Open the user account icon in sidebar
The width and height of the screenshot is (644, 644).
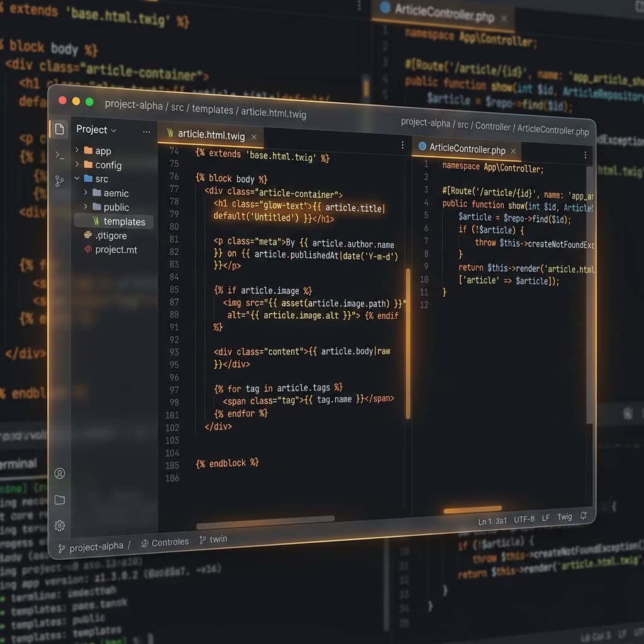(60, 474)
